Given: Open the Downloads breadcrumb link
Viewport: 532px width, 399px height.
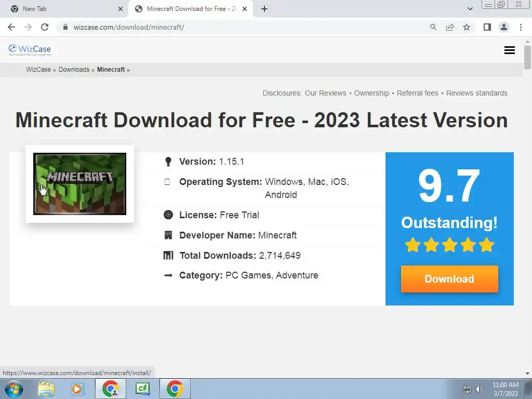Looking at the screenshot, I should (74, 70).
